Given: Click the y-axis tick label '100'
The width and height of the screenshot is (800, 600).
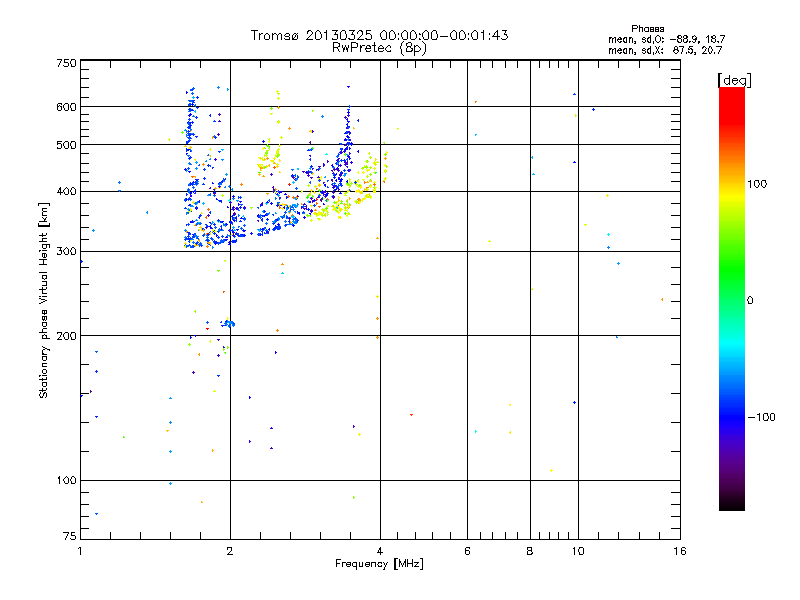Looking at the screenshot, I should [x=66, y=481].
